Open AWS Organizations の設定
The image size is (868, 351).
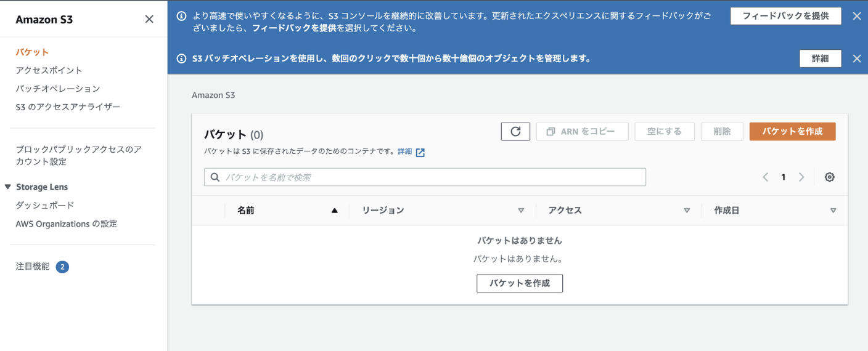coord(66,224)
